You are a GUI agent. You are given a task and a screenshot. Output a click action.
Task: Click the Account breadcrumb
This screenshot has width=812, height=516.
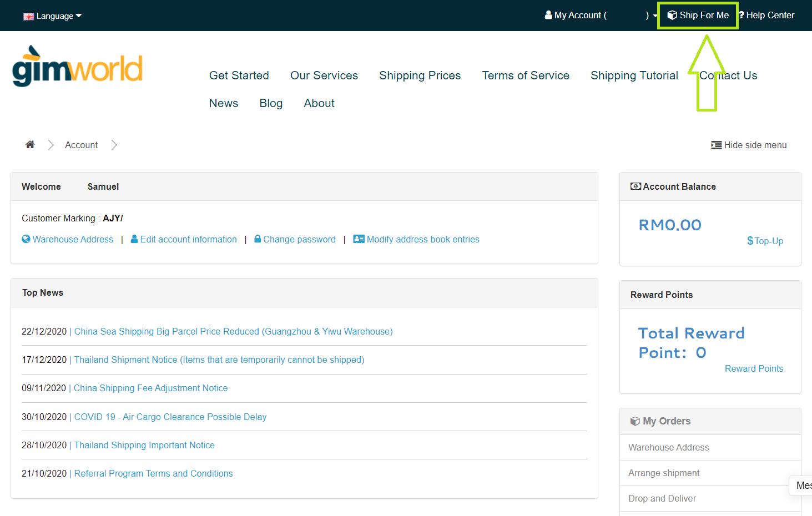81,145
